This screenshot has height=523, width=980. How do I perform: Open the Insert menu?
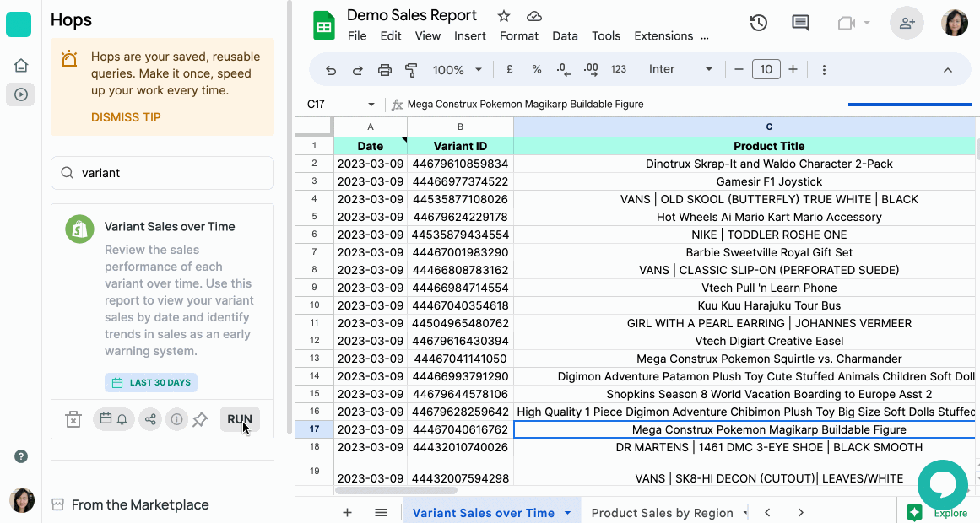point(470,36)
